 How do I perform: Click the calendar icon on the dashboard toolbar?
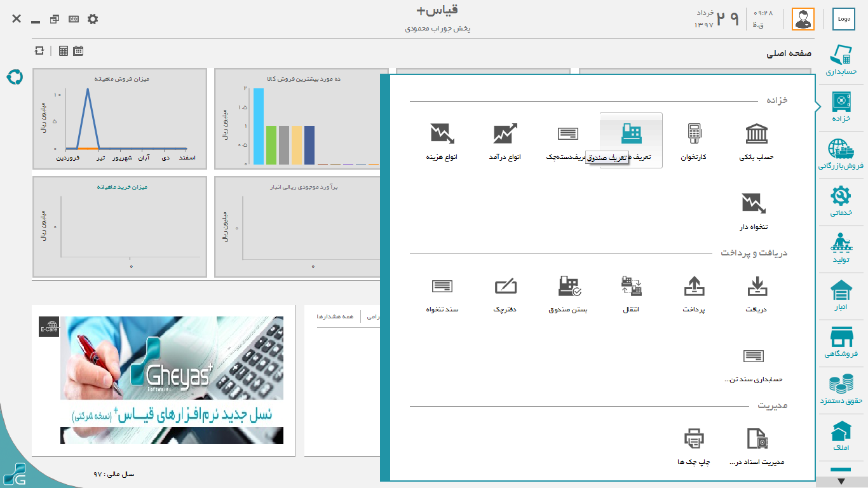click(x=78, y=51)
